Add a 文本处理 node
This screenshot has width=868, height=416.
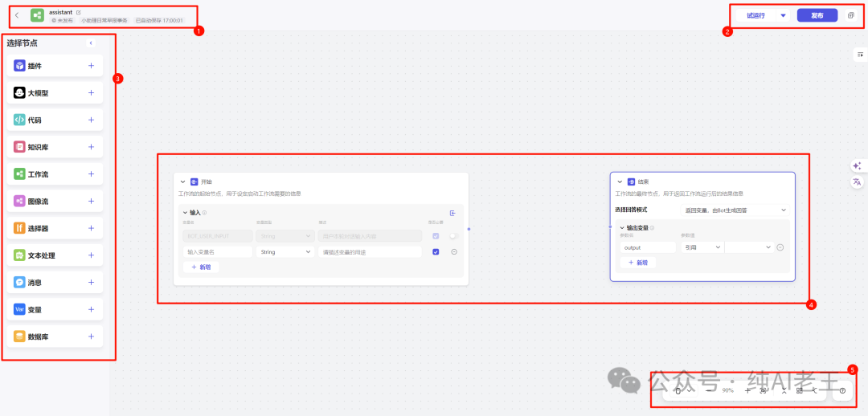(x=92, y=255)
